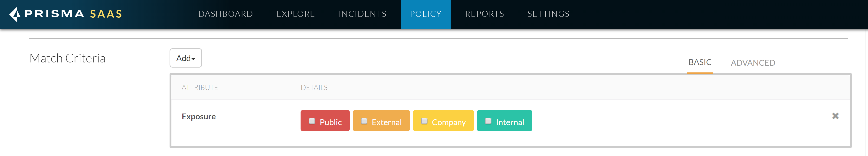Viewport: 868px width, 156px height.
Task: Switch to the Advanced tab
Action: (x=753, y=63)
